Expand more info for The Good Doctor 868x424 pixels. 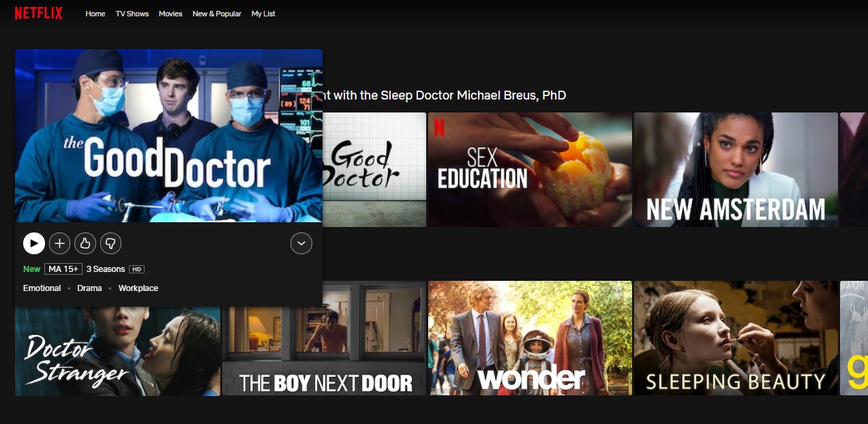point(301,243)
